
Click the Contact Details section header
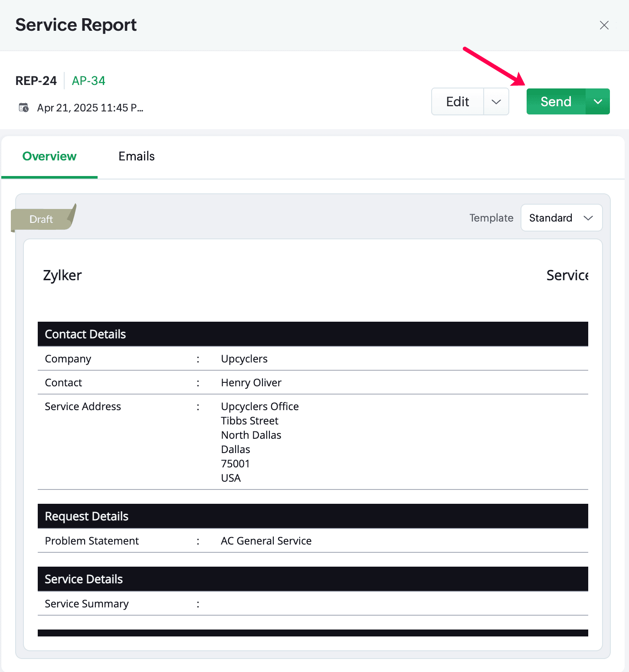(x=85, y=334)
